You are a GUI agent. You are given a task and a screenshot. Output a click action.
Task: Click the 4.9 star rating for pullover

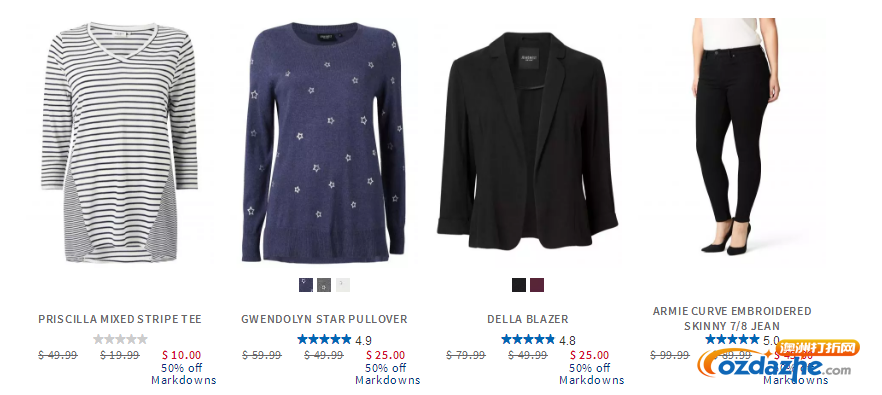point(334,339)
